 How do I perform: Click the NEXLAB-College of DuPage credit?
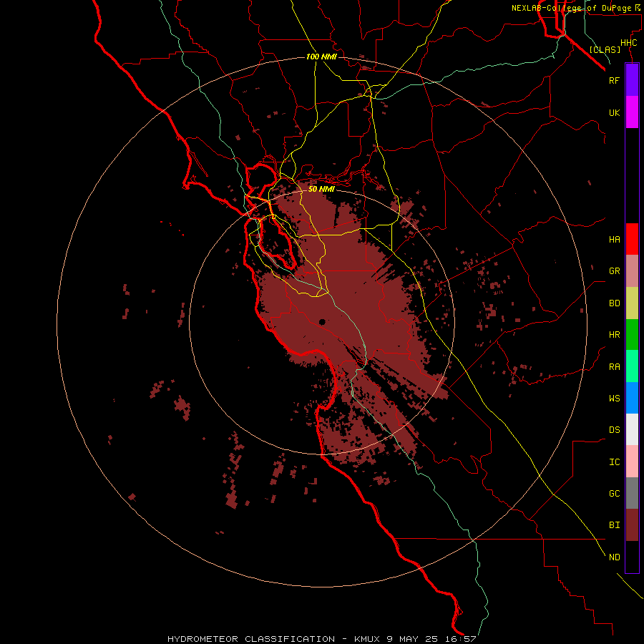pyautogui.click(x=575, y=8)
